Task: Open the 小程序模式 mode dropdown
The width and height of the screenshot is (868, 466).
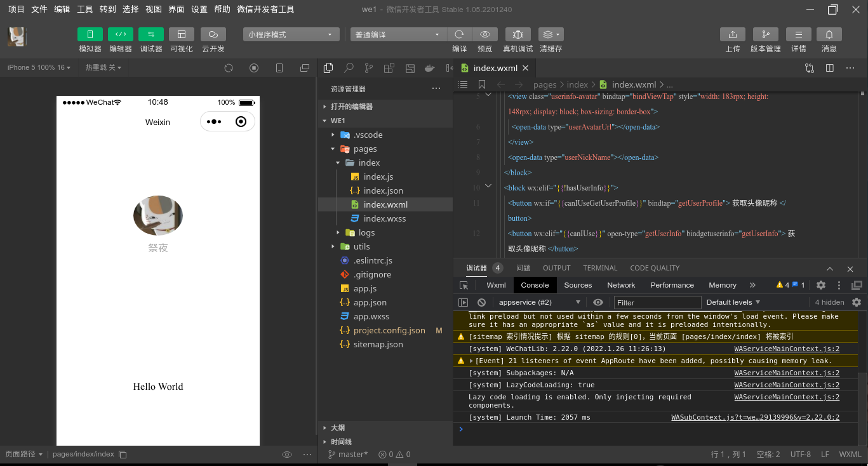Action: [x=291, y=34]
